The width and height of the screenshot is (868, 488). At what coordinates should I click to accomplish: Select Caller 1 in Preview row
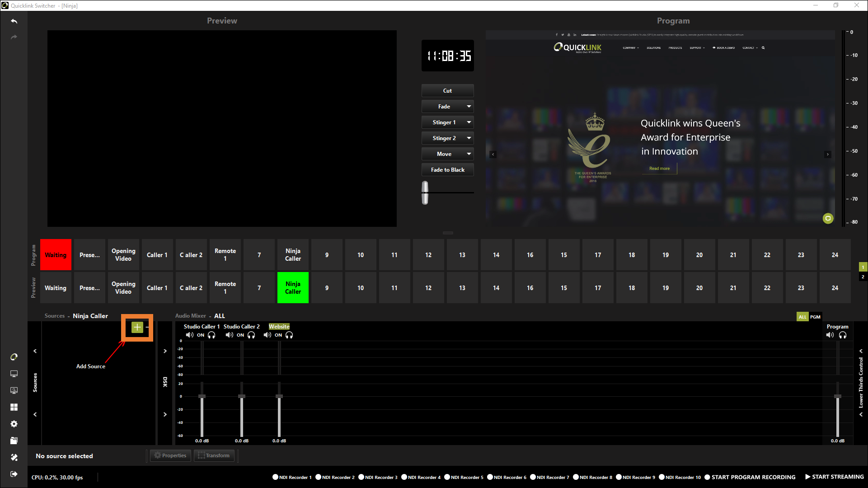[157, 288]
